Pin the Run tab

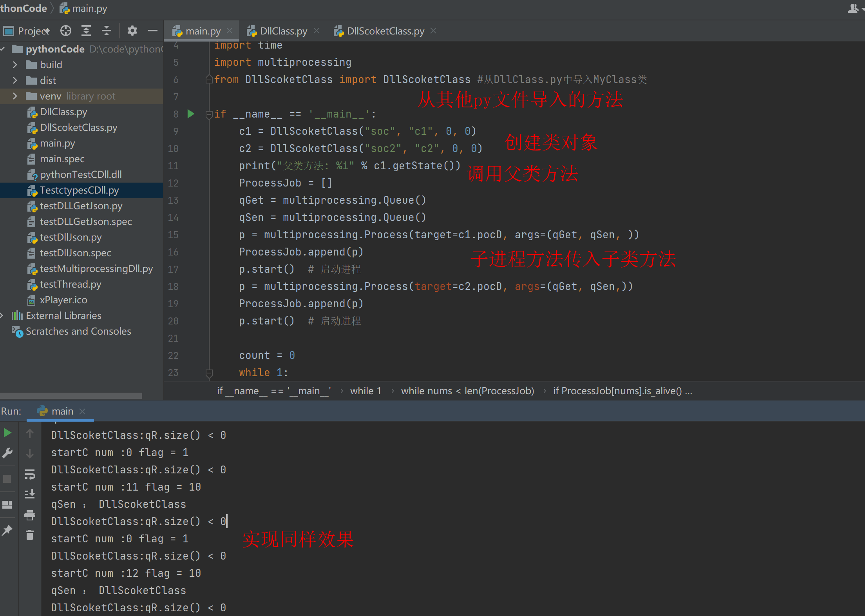tap(7, 530)
